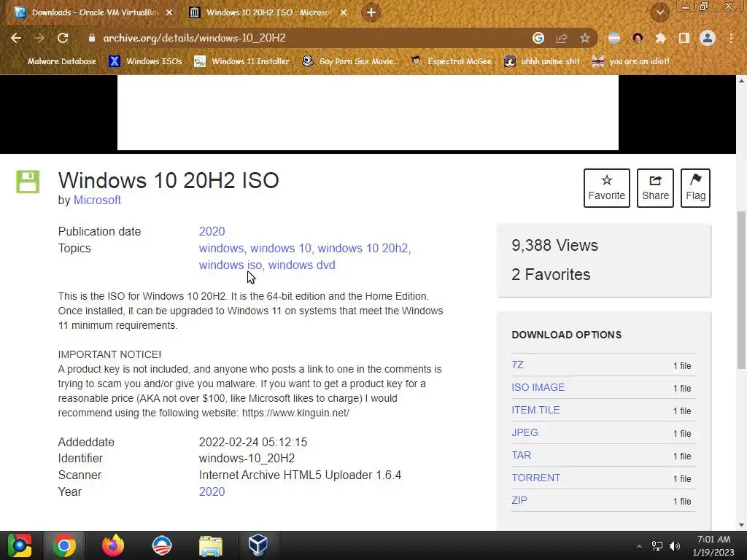Open Espectral McGee bookmark
This screenshot has height=560, width=747.
tap(452, 61)
